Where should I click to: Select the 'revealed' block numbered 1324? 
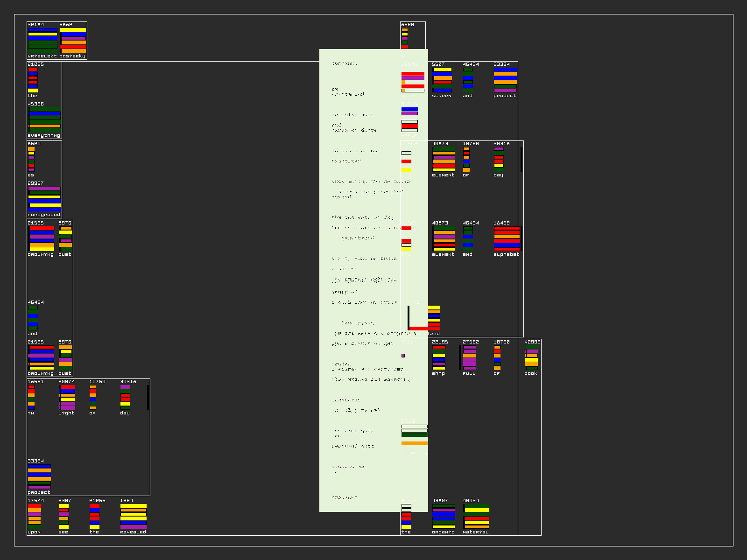[134, 516]
